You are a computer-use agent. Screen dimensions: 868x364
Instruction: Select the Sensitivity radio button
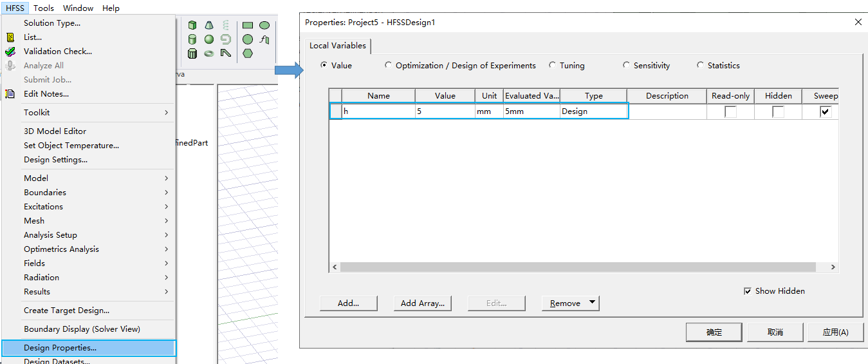click(626, 65)
